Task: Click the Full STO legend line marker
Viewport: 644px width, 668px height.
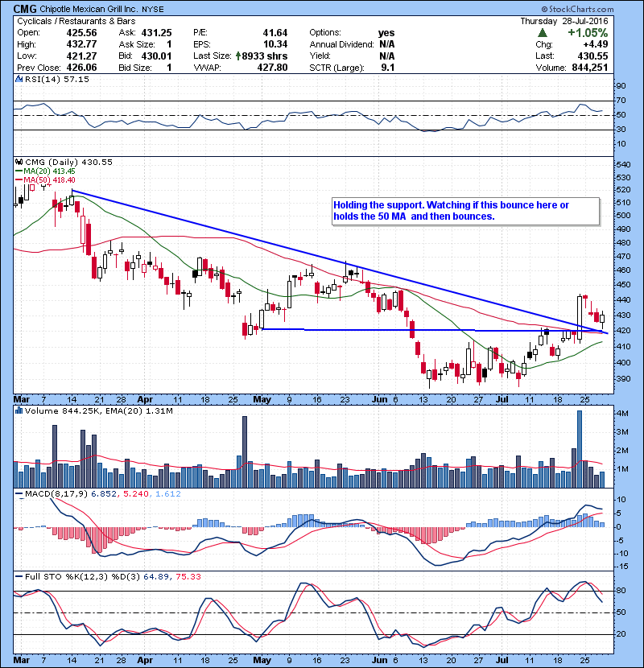Action: pyautogui.click(x=19, y=577)
